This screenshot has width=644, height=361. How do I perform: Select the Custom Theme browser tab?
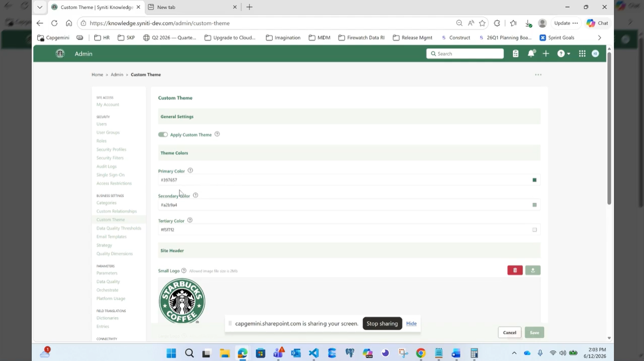[97, 7]
